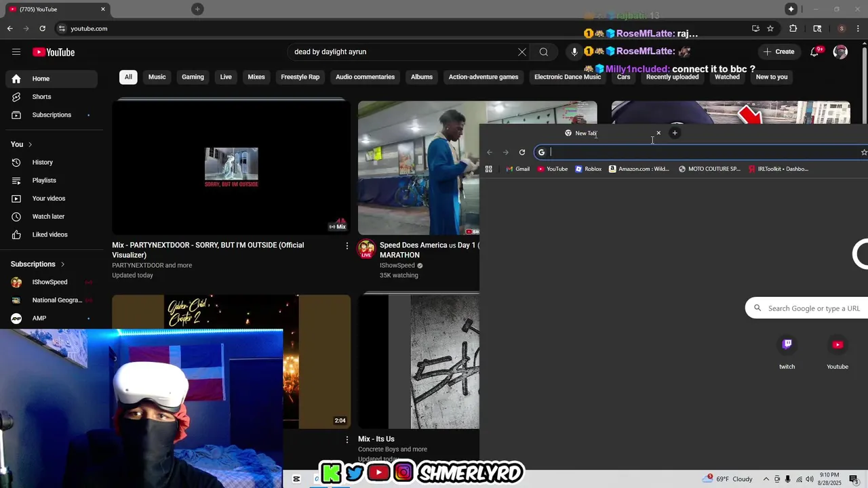
Task: Reload the New Tab window
Action: 522,152
